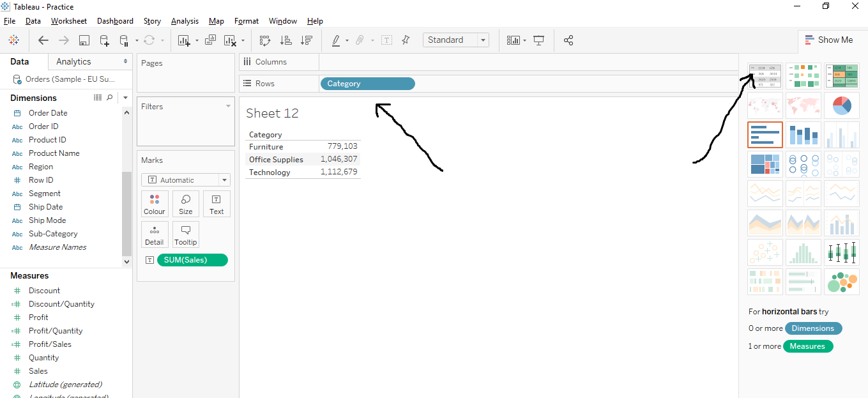The width and height of the screenshot is (868, 398).
Task: Click the Swap Rows and Columns icon
Action: pyautogui.click(x=264, y=40)
